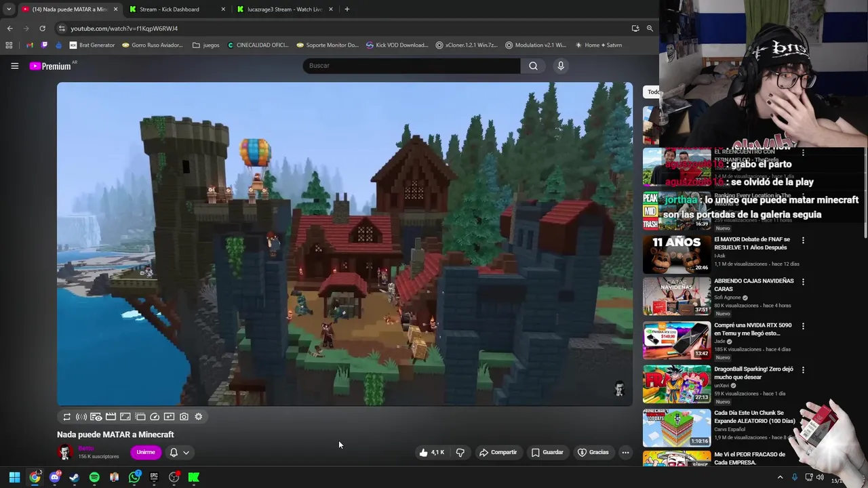
Task: Open Brat Generator bookmark
Action: [x=92, y=45]
